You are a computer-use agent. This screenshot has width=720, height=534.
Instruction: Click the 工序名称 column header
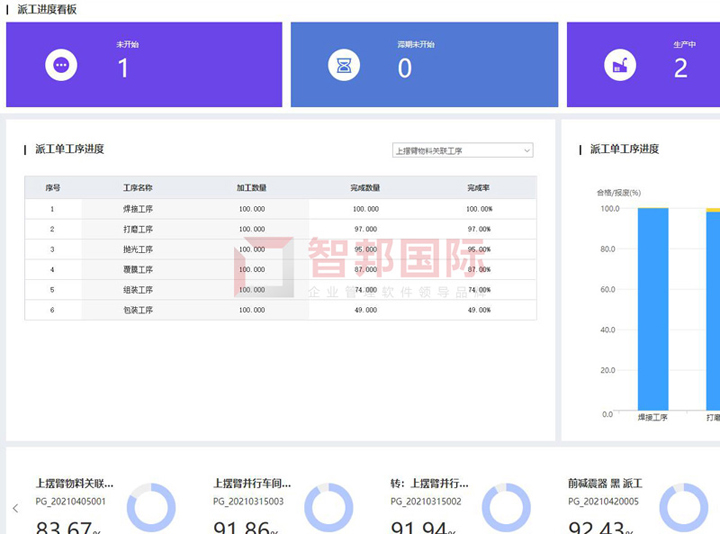pyautogui.click(x=137, y=188)
